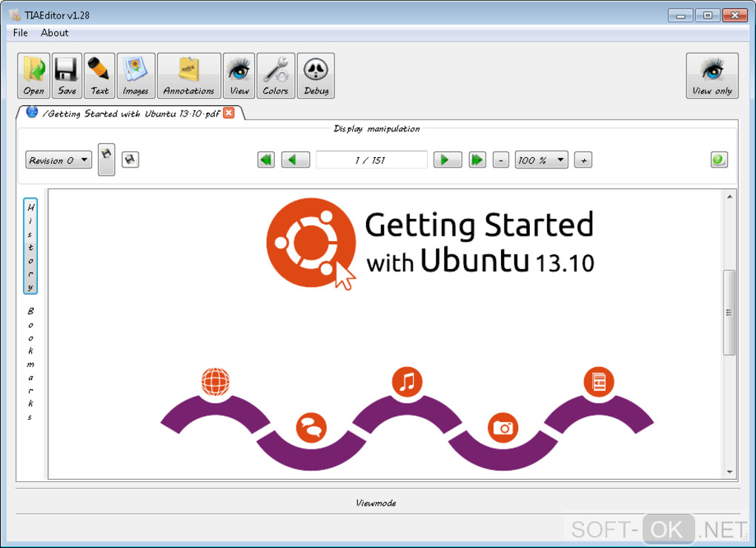Open the About menu

(x=55, y=33)
